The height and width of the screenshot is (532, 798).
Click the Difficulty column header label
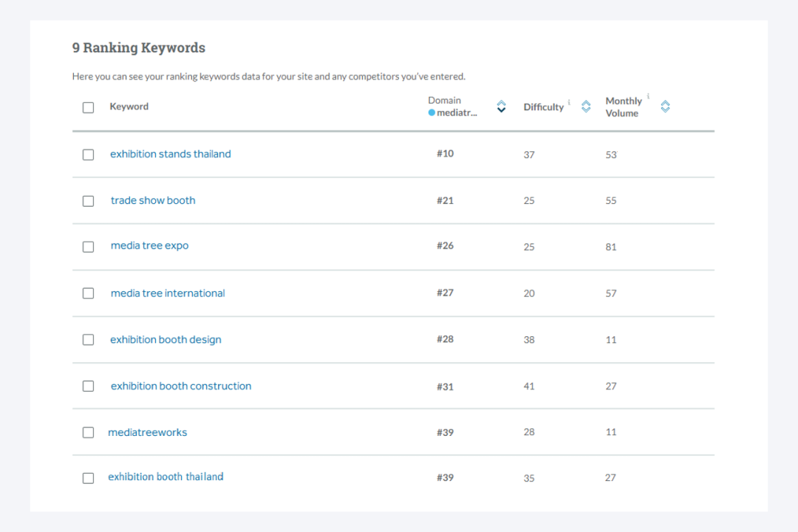point(544,107)
